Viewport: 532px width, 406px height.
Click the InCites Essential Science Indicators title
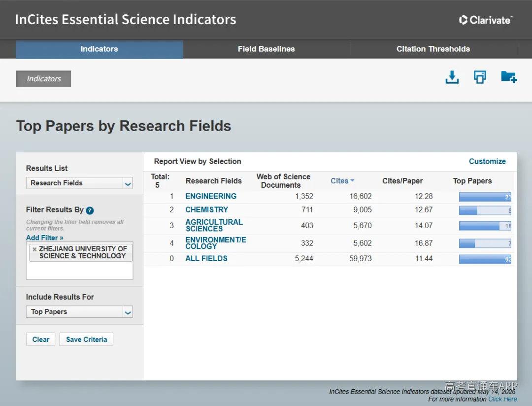point(126,19)
